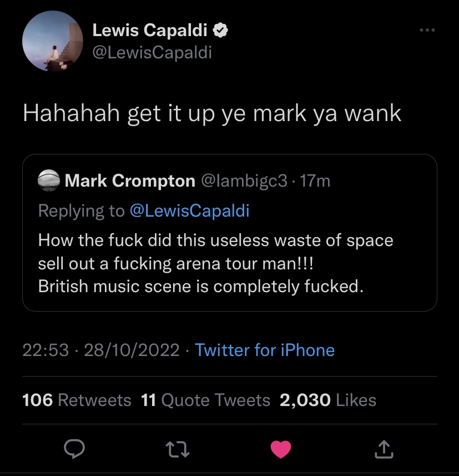Viewport: 459px width, 476px height.
Task: Open Mark Crompton's small avatar
Action: coord(48,181)
